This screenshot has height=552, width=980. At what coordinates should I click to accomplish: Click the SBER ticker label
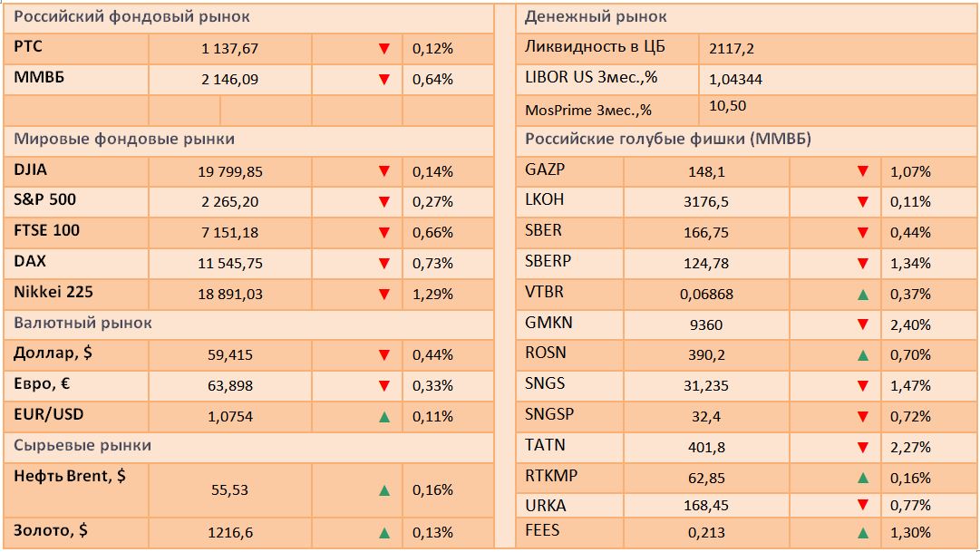pyautogui.click(x=543, y=231)
